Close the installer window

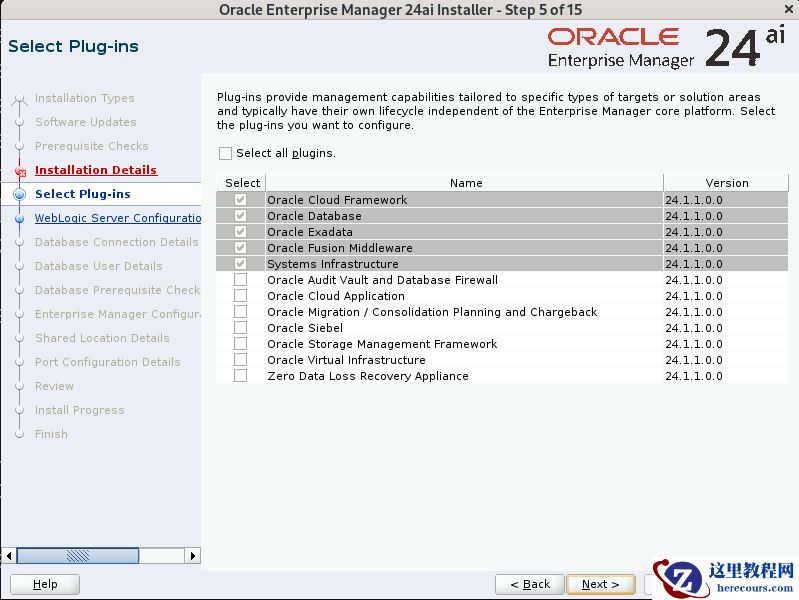788,9
